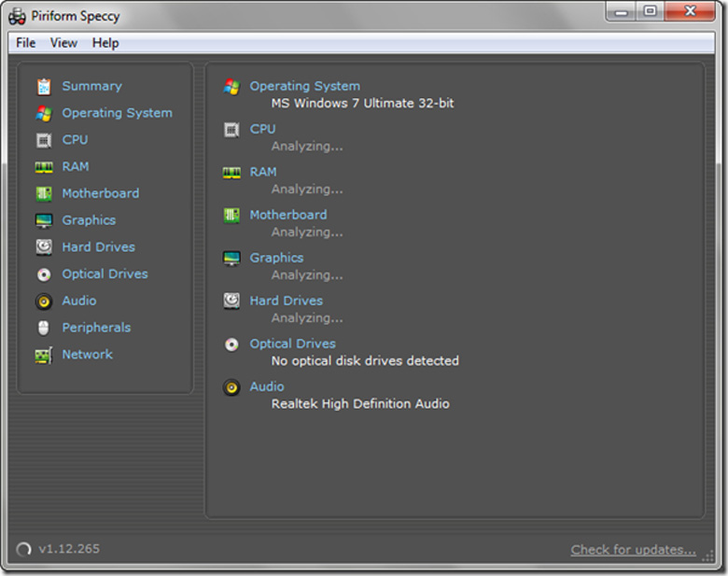Select the Network card icon in sidebar
This screenshot has width=728, height=576.
click(x=44, y=356)
